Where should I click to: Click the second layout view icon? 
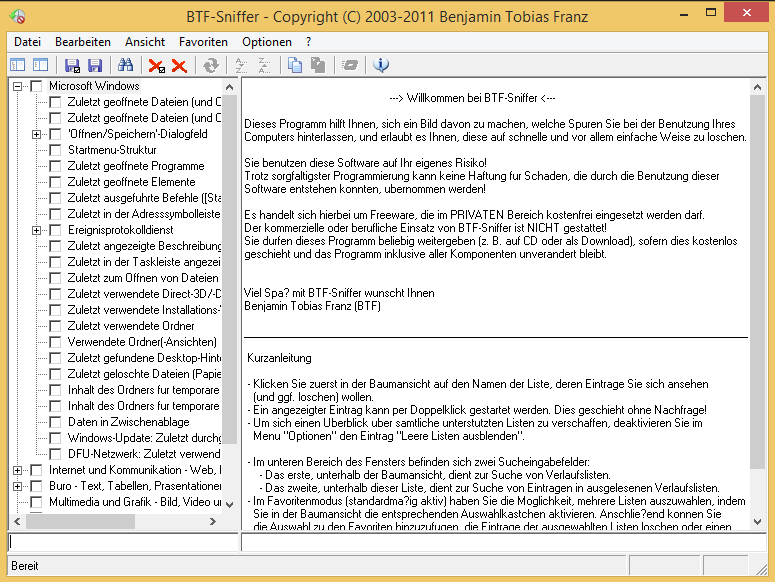(x=41, y=65)
